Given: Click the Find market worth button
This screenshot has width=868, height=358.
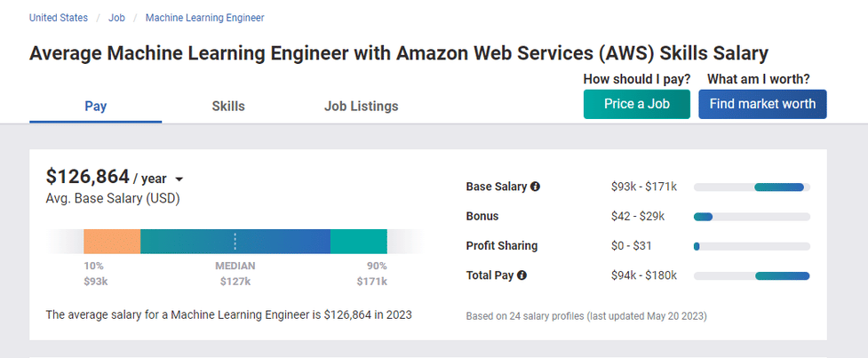Looking at the screenshot, I should pyautogui.click(x=762, y=104).
